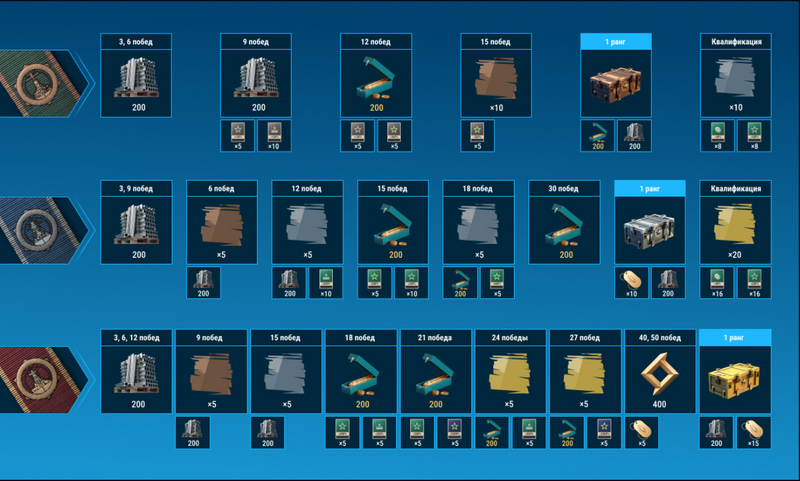Click the small steel 200 icon below '9 побед' bottom row
This screenshot has height=481, width=800.
click(x=193, y=432)
